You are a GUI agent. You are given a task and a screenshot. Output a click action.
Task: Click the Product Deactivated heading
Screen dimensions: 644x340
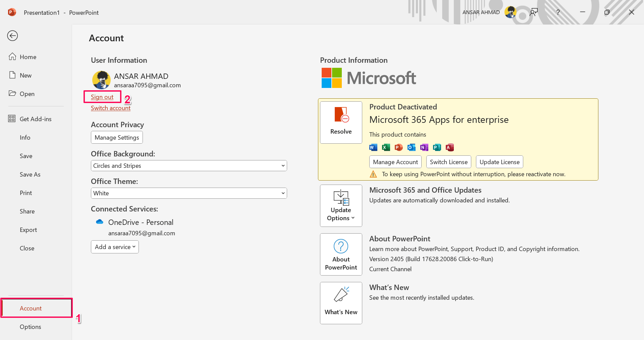(x=403, y=107)
